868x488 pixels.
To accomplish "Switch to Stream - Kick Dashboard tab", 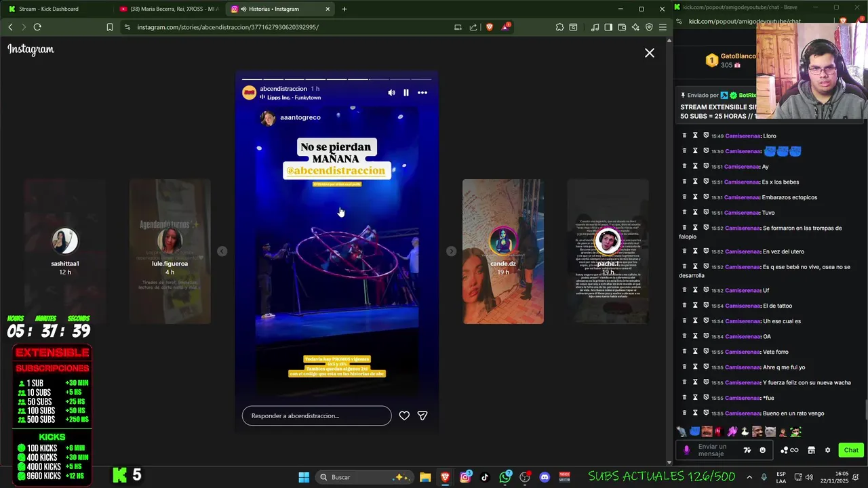I will pos(49,9).
